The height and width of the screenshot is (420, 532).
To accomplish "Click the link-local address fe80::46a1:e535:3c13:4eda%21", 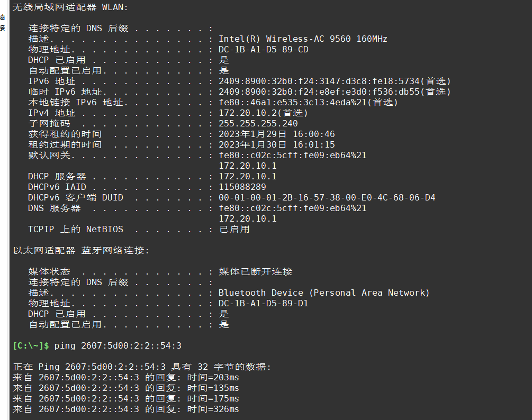I will (308, 103).
